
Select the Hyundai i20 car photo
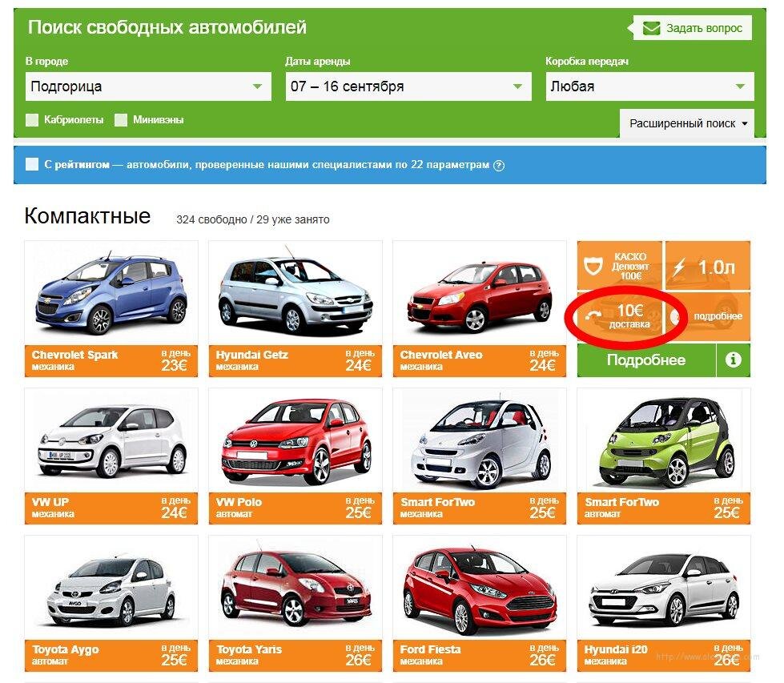(x=664, y=588)
